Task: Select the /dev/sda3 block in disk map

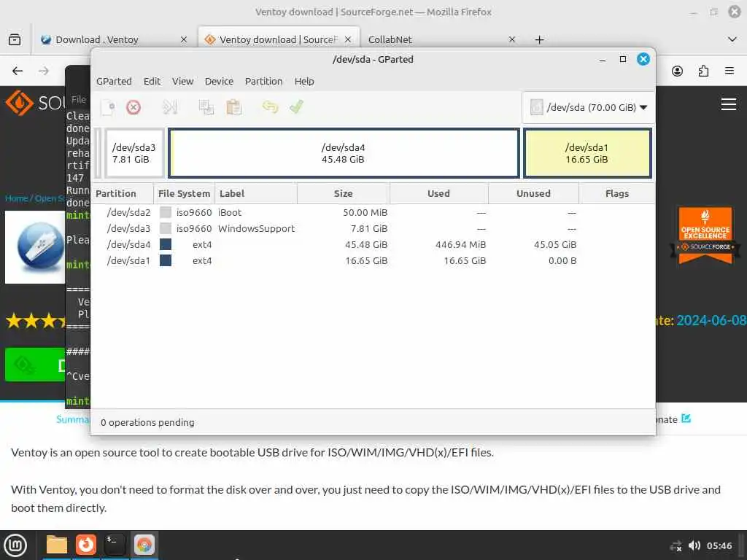Action: tap(134, 153)
